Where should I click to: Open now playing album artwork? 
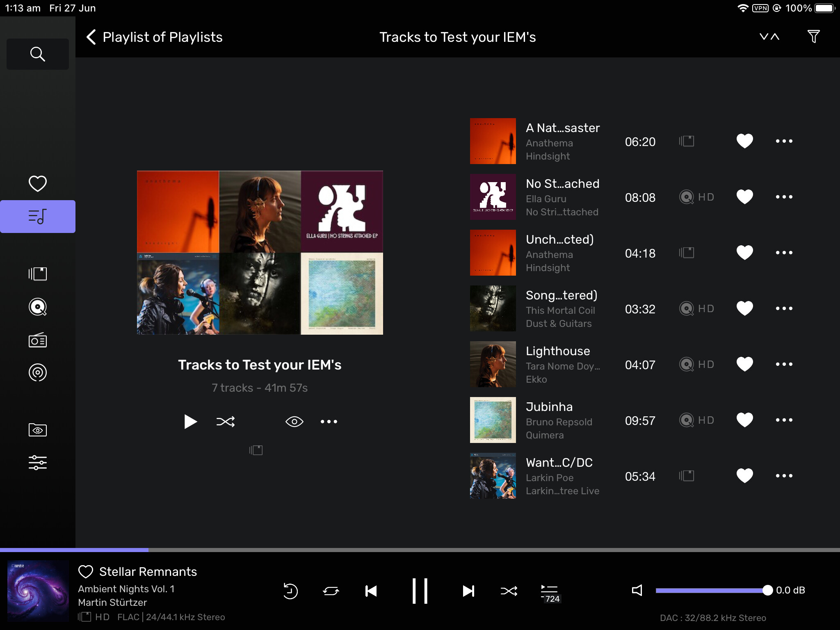38,591
